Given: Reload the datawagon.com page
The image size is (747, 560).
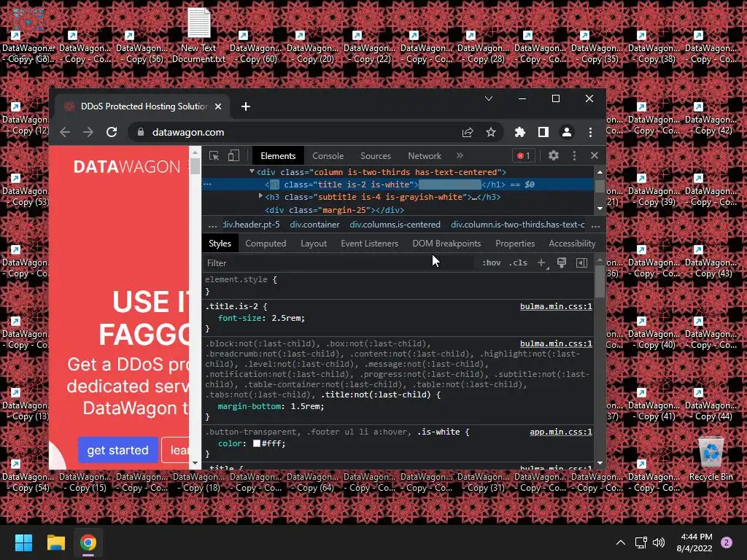Looking at the screenshot, I should 112,132.
